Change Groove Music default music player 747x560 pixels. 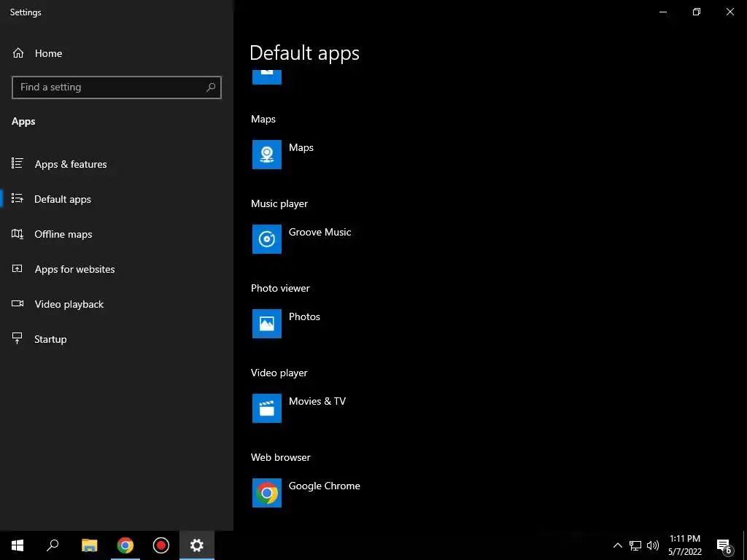[320, 232]
